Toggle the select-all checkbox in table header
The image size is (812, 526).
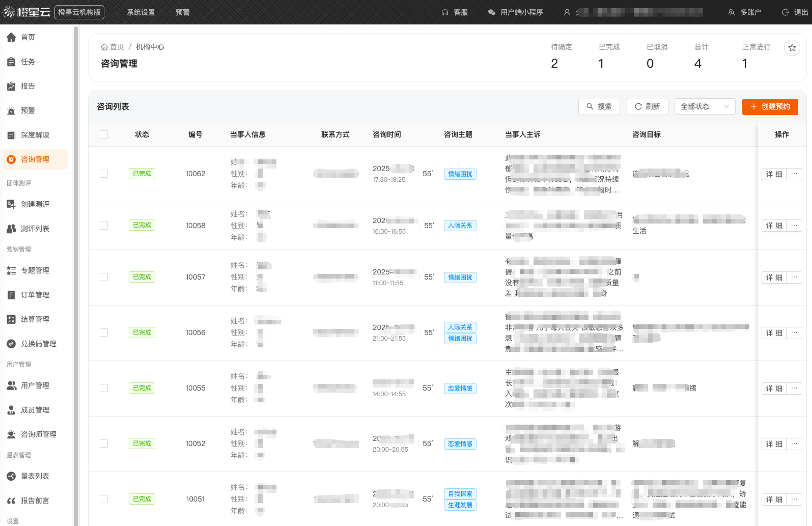[x=104, y=134]
